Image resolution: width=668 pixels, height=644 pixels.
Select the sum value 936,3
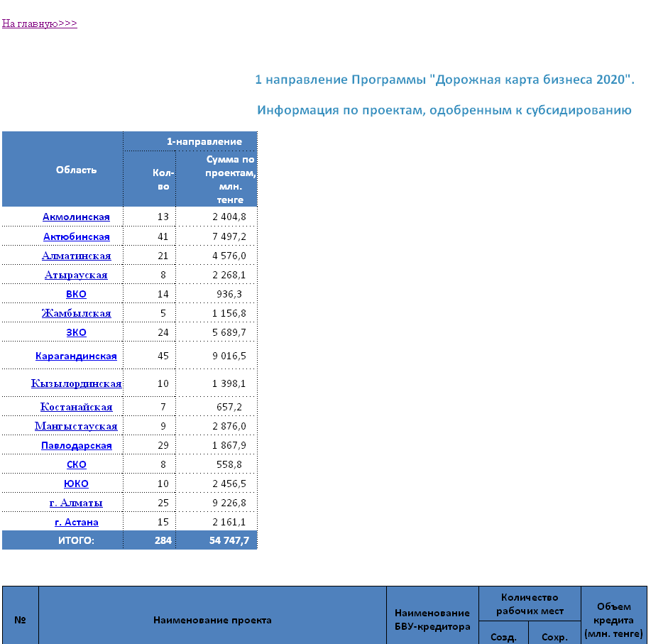pyautogui.click(x=229, y=294)
